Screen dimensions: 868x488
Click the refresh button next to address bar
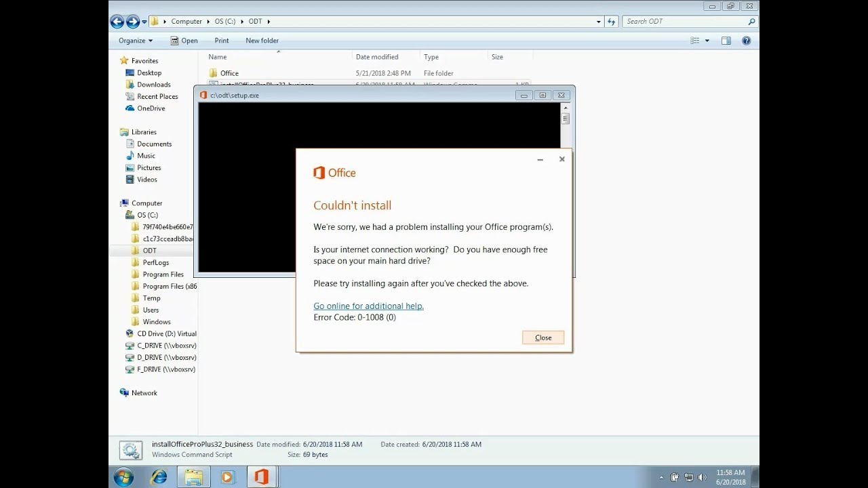612,22
